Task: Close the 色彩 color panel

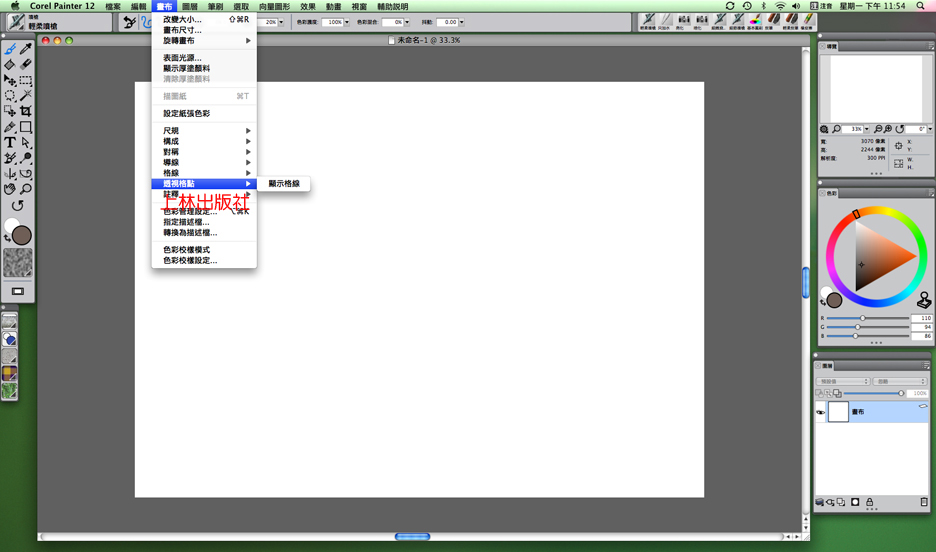Action: pyautogui.click(x=822, y=193)
